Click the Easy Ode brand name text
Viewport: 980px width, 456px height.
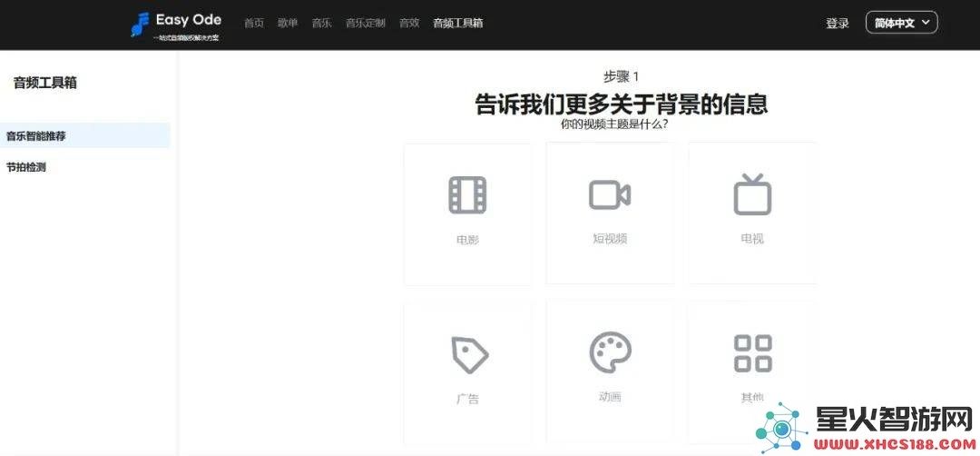188,20
